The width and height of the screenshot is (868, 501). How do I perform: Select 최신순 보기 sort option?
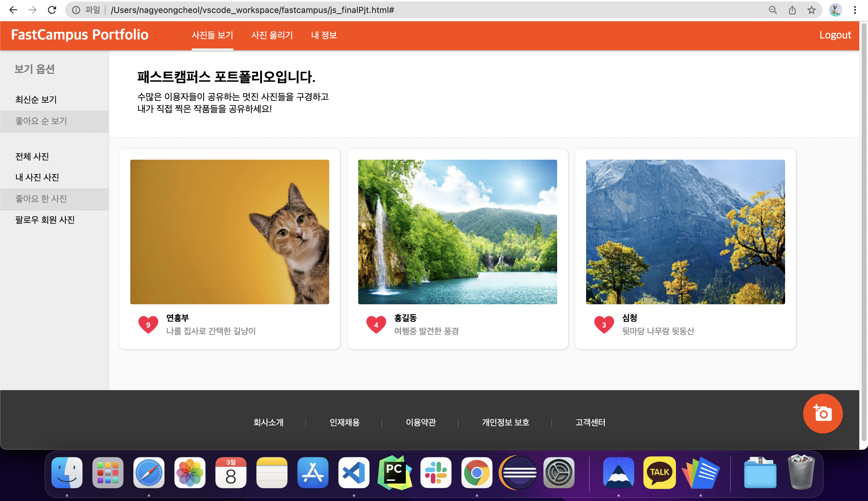coord(36,99)
